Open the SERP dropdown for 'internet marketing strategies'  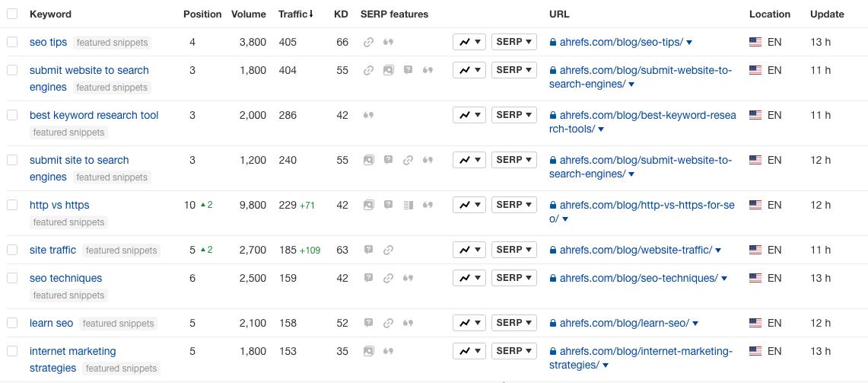click(514, 351)
